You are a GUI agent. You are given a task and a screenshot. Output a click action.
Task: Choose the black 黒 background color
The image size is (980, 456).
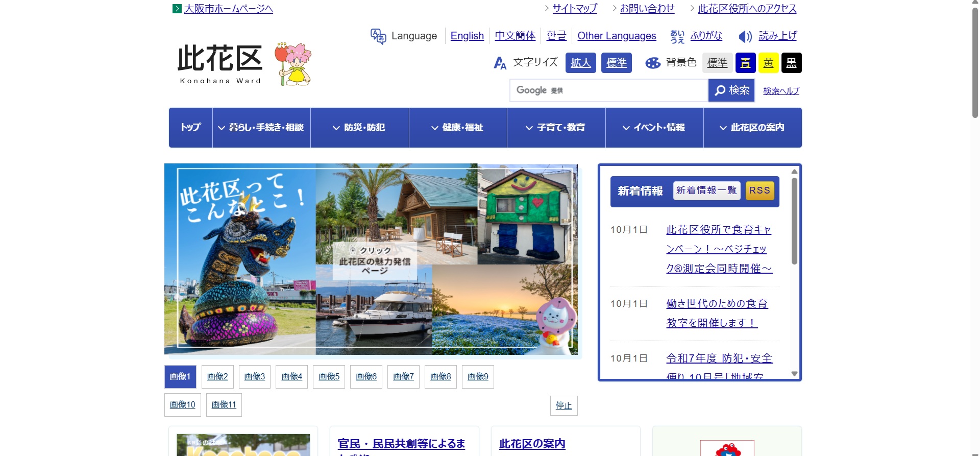click(792, 63)
